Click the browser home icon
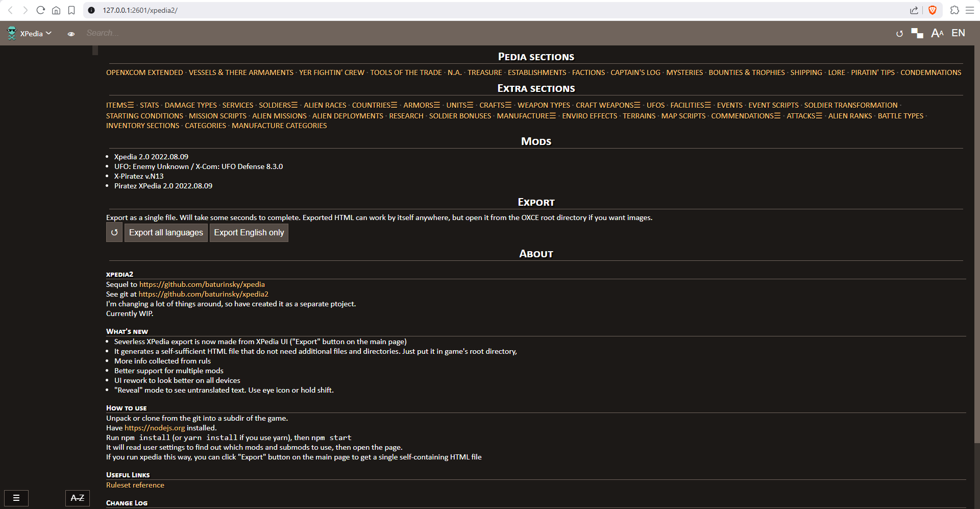 pos(56,10)
